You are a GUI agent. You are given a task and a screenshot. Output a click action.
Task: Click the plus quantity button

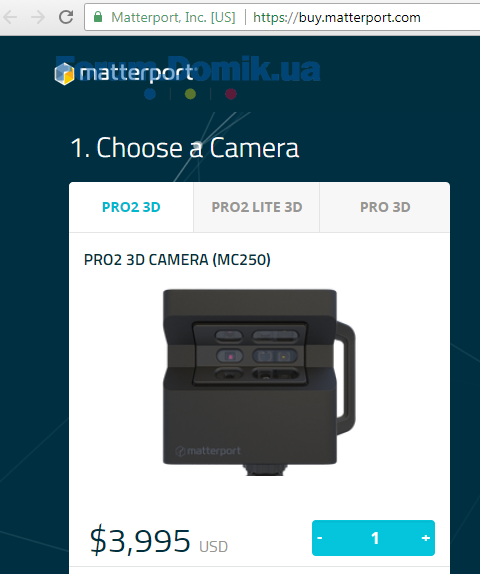click(425, 538)
